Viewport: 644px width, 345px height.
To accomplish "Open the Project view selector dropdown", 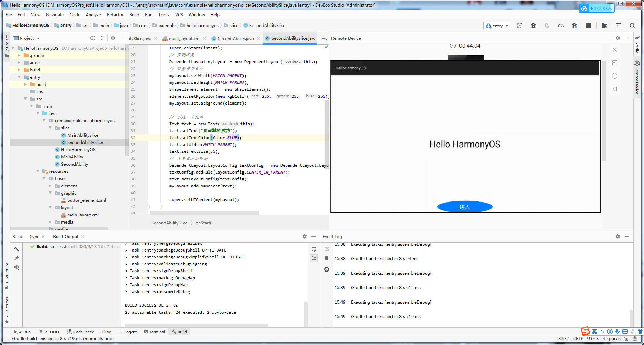I will click(x=27, y=38).
